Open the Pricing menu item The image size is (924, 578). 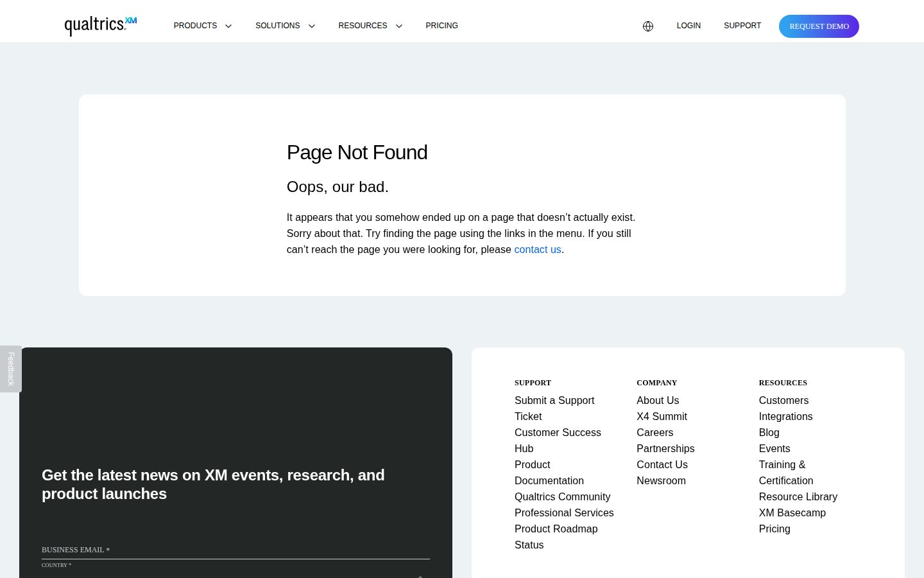[441, 26]
